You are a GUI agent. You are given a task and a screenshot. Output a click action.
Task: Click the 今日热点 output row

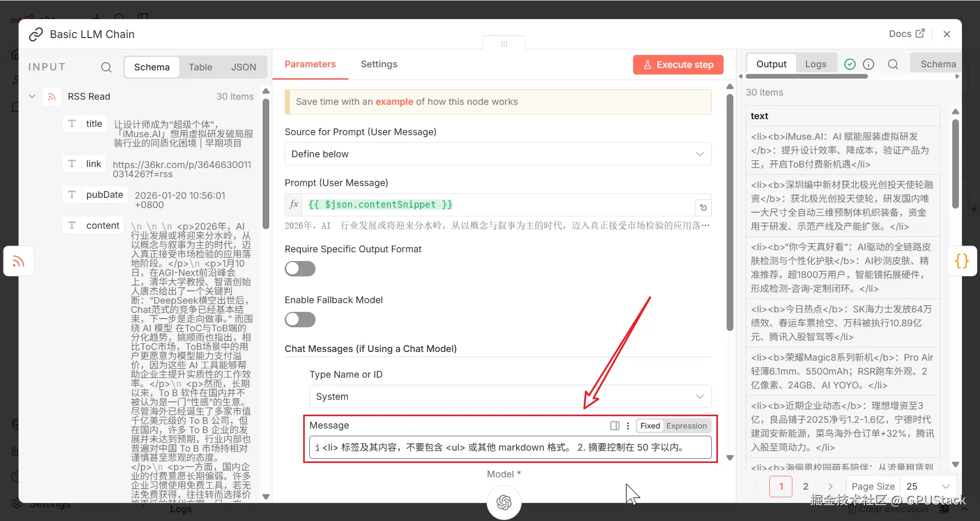(843, 323)
